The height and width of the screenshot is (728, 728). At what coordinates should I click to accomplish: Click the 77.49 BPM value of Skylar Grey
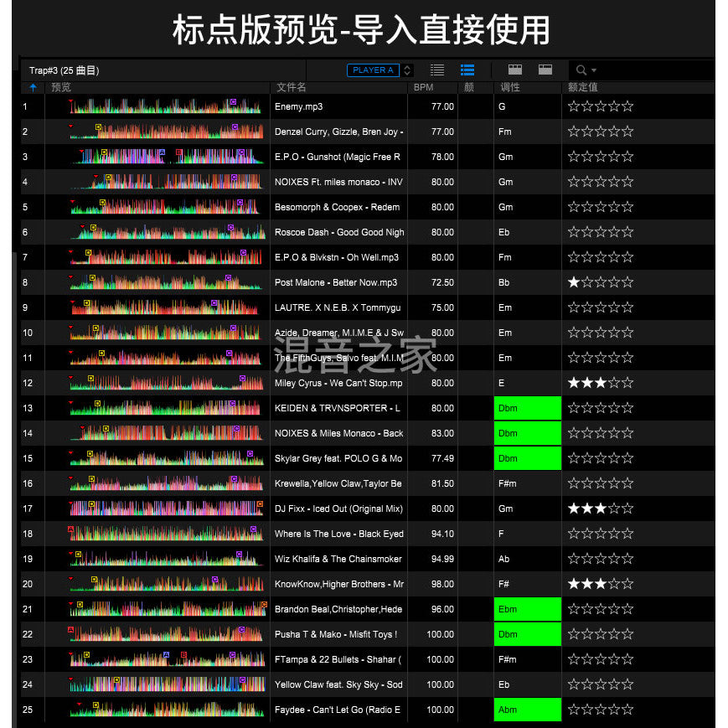point(442,458)
